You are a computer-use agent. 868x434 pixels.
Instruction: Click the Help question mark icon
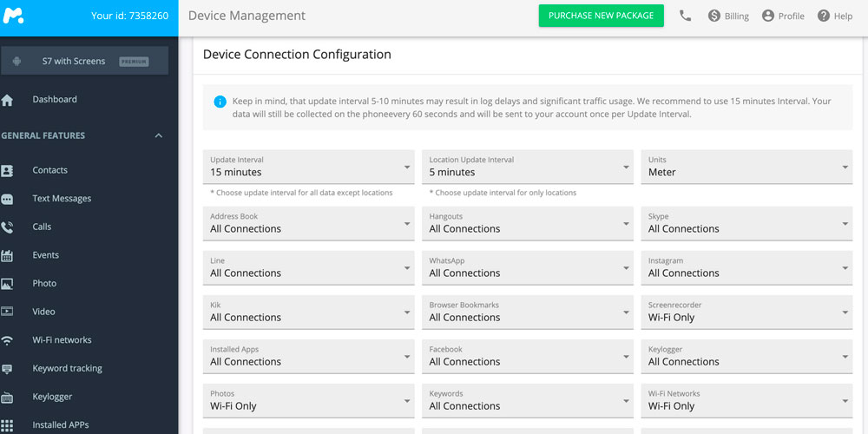(824, 16)
